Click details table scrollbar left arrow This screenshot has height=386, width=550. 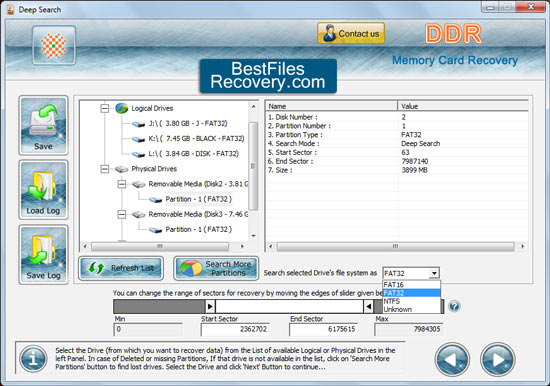[270, 246]
